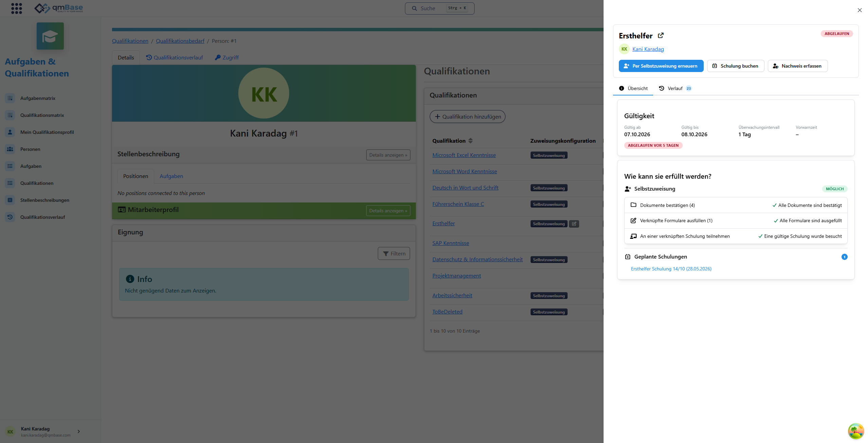This screenshot has width=868, height=443.
Task: Open the Ersthelfer external link icon
Action: click(661, 35)
